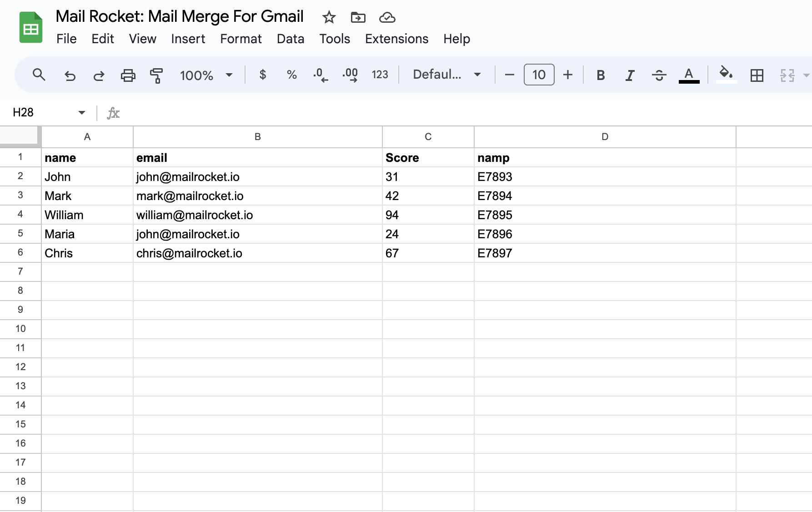812x512 pixels.
Task: Open the borders tool
Action: click(757, 75)
